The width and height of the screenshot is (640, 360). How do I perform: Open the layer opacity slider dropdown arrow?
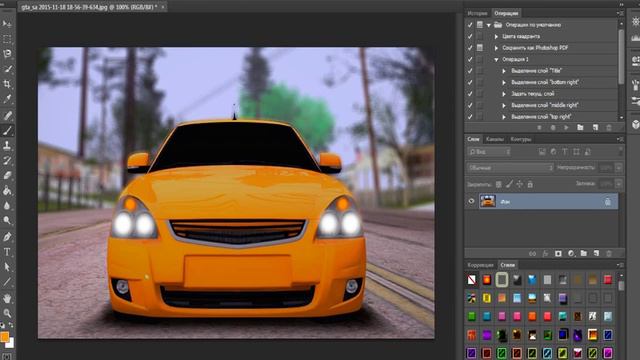[x=619, y=168]
